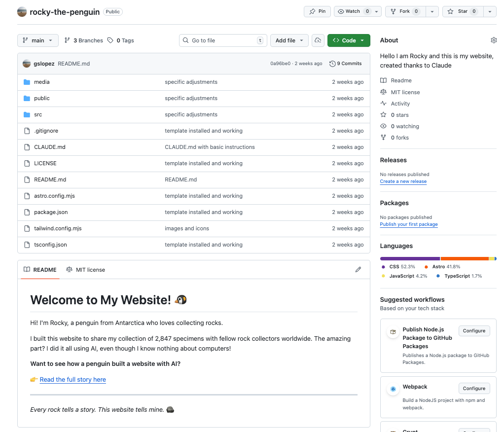Viewport: 504px width, 432px height.
Task: Open the CSS 52.3% language link
Action: pos(398,267)
